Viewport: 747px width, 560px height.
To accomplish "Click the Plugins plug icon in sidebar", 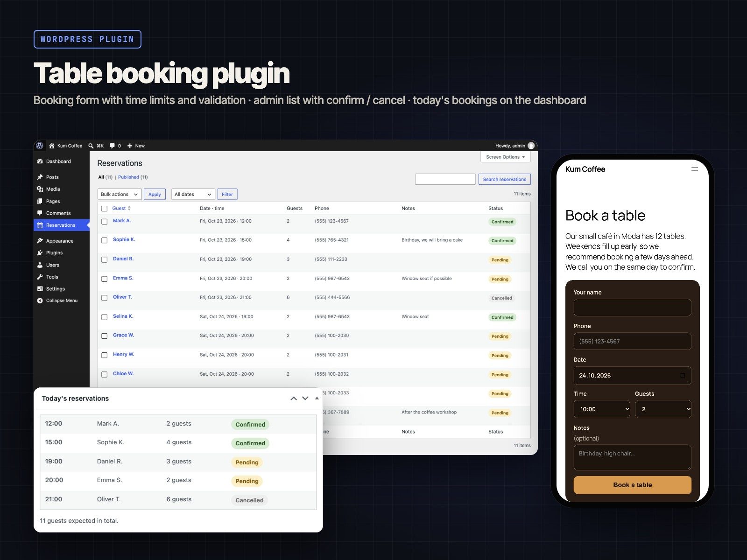I will 40,252.
